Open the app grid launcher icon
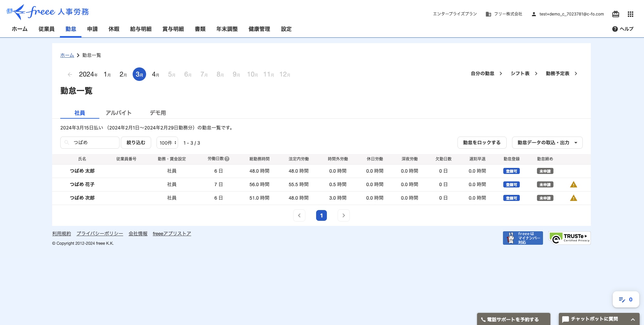 click(630, 14)
